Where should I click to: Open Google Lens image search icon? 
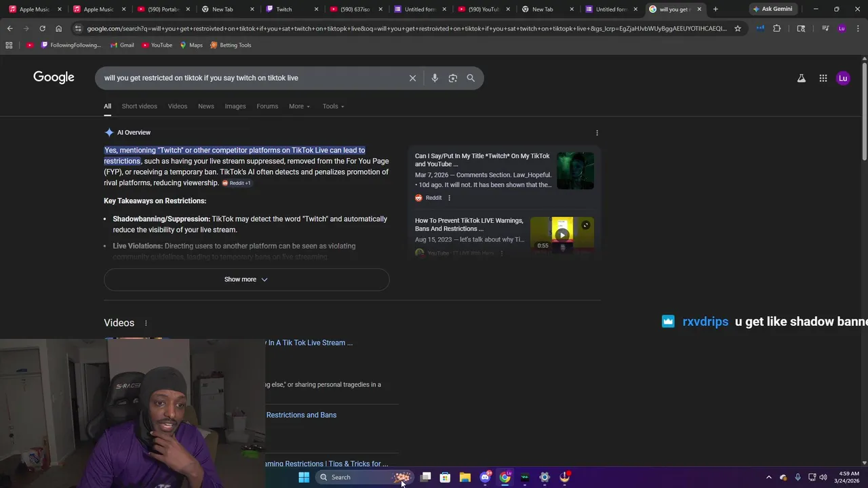pos(453,78)
